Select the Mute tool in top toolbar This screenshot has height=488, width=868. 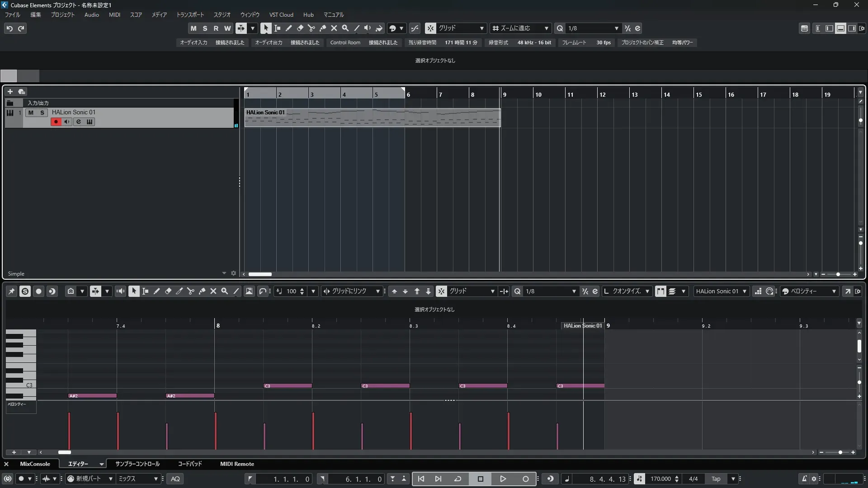[x=334, y=28]
